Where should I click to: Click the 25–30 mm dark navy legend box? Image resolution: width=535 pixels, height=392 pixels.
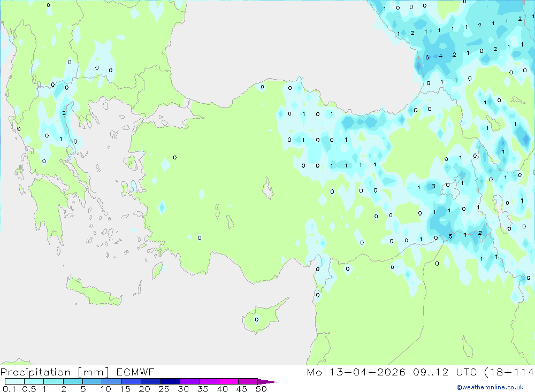click(170, 381)
